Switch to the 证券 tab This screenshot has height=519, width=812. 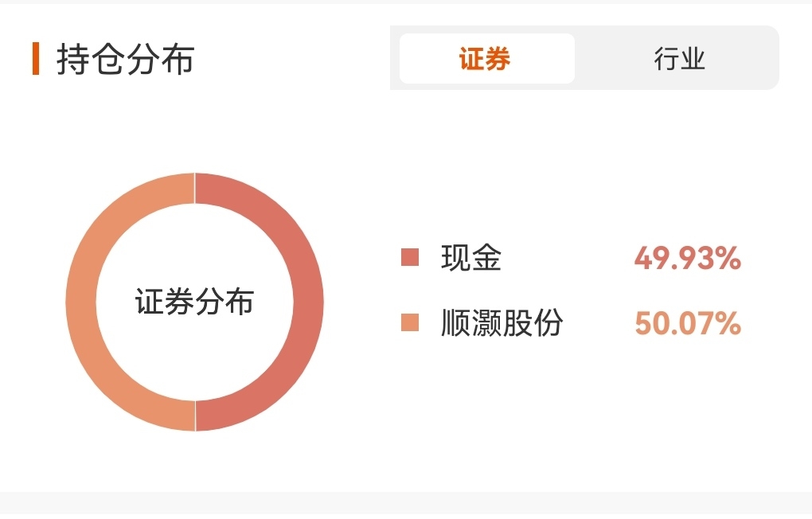[x=486, y=59]
